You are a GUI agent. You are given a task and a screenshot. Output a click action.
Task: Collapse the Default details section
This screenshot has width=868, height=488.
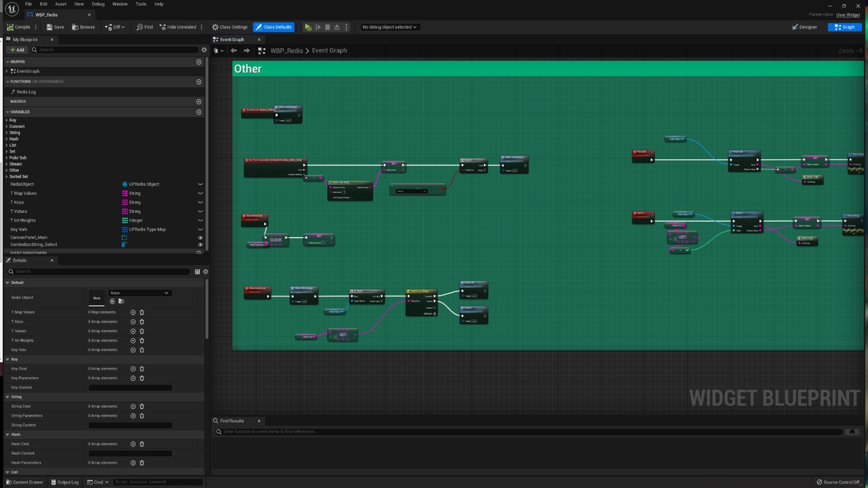(7, 283)
